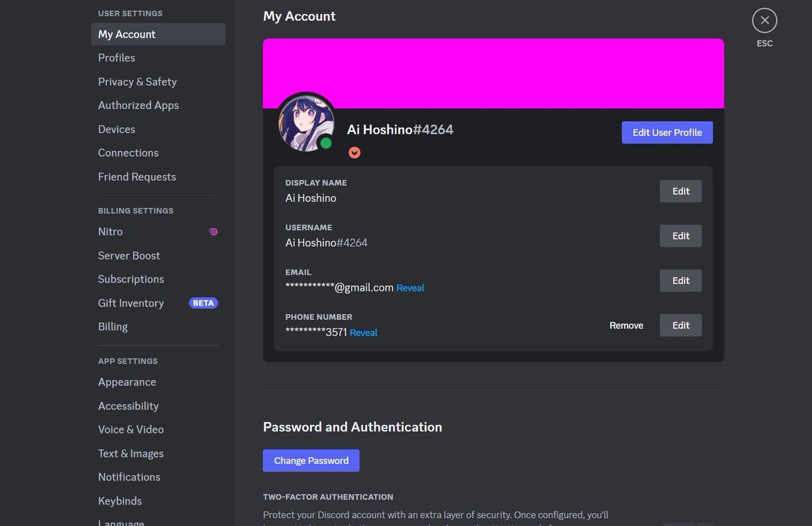Click the Ai Hoshino#4264 username value
Viewport: 812px width, 526px height.
326,243
